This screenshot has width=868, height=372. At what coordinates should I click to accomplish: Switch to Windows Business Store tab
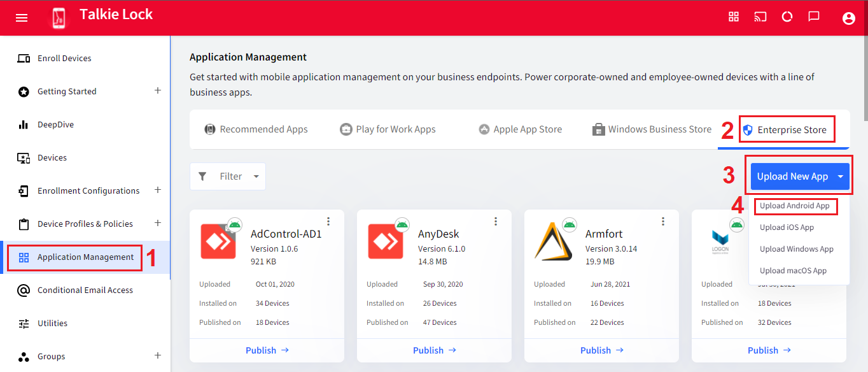click(x=652, y=129)
